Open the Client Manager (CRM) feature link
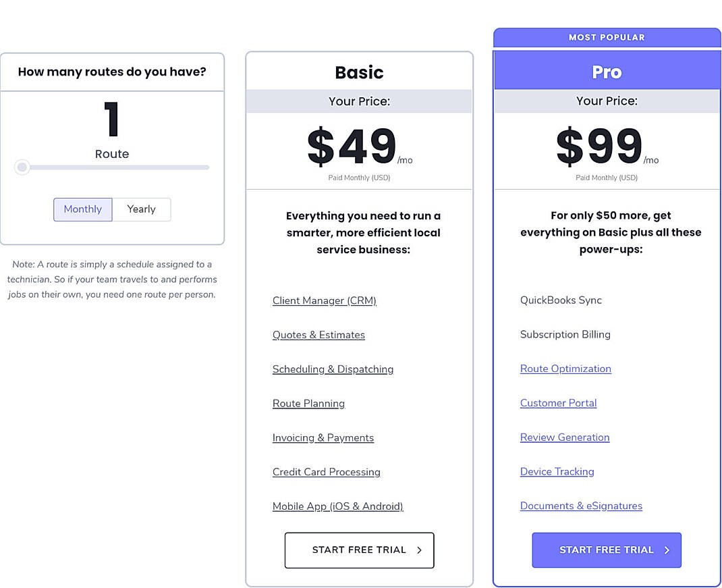722x588 pixels. click(324, 300)
